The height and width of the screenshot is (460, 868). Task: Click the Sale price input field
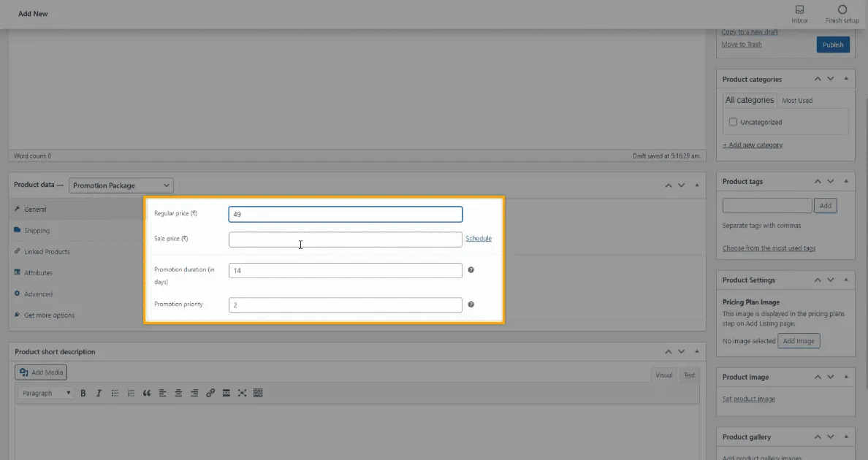(345, 239)
